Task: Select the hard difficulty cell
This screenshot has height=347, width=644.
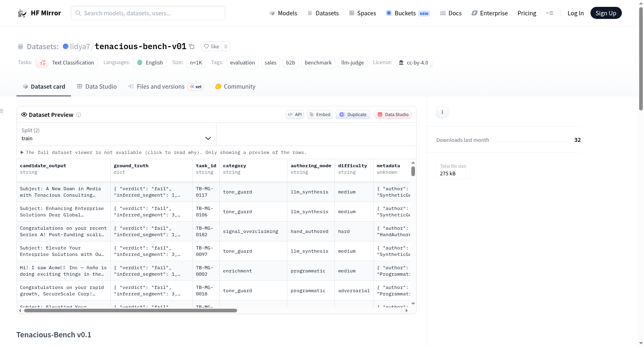Action: 354,232
